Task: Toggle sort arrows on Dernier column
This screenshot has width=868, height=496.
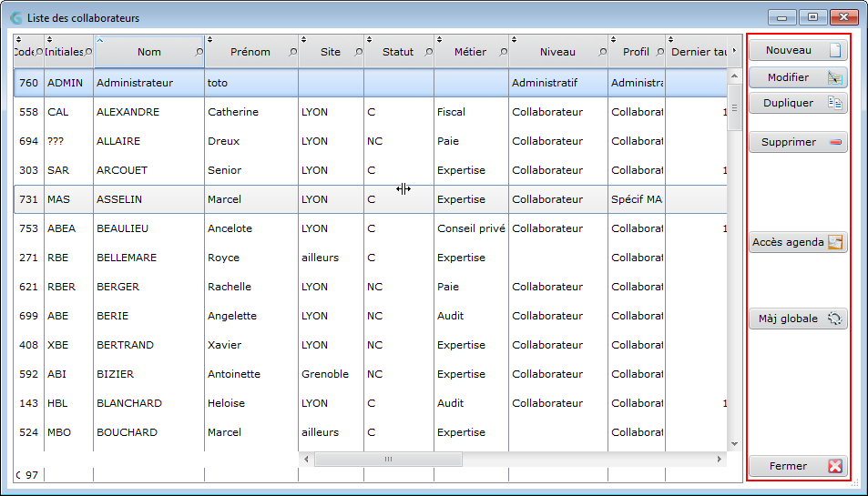Action: pos(671,39)
